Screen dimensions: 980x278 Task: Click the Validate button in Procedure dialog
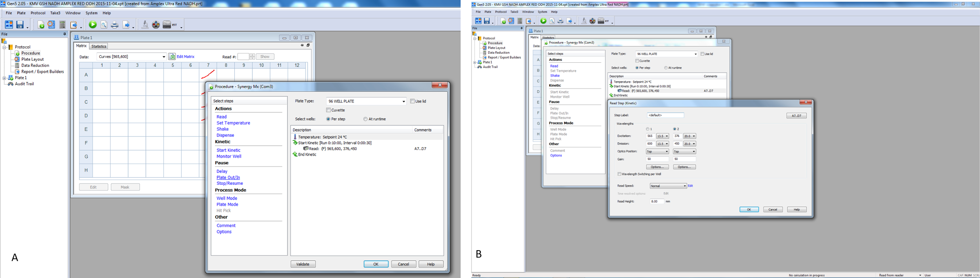point(303,264)
